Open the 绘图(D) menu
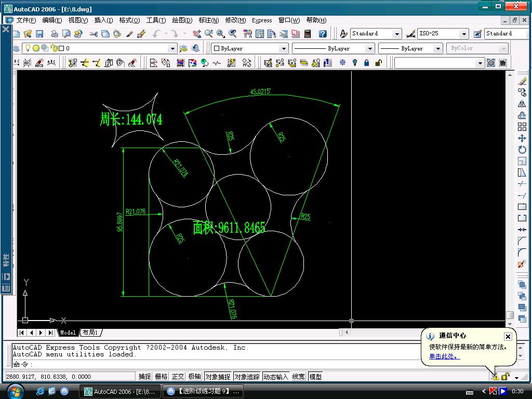Image resolution: width=532 pixels, height=399 pixels. point(182,20)
